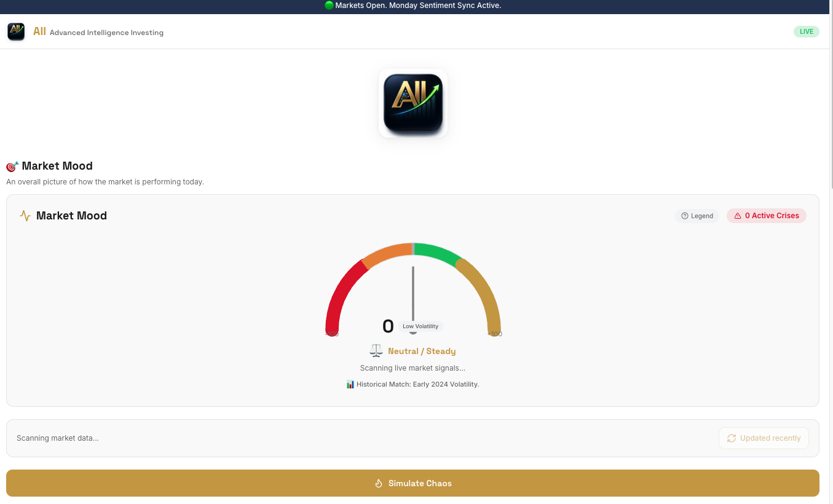This screenshot has width=833, height=504.
Task: Click the Updated recently button
Action: pos(764,438)
